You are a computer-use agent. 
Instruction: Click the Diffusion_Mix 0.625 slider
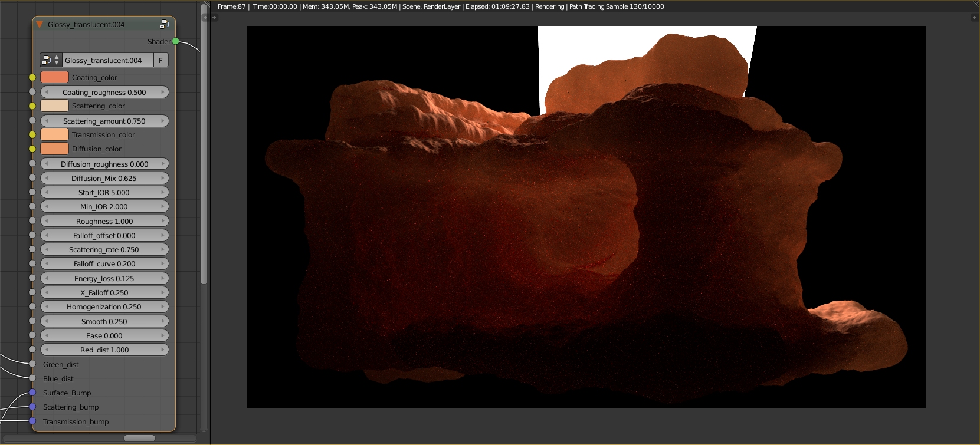[104, 178]
